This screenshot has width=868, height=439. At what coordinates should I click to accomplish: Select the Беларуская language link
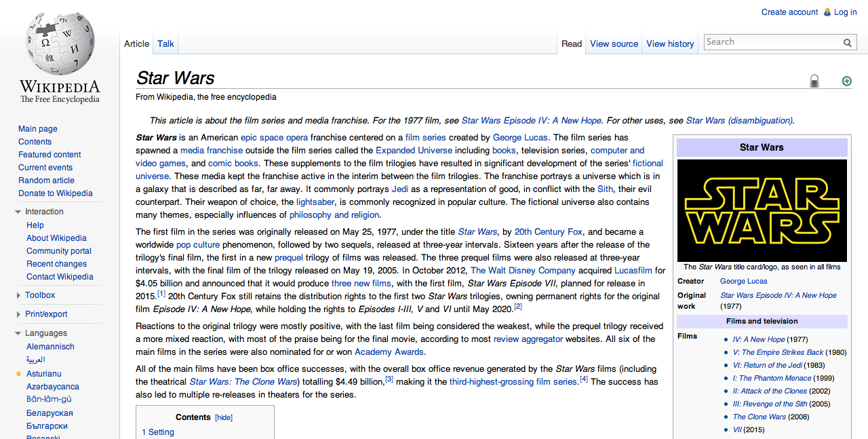[50, 413]
